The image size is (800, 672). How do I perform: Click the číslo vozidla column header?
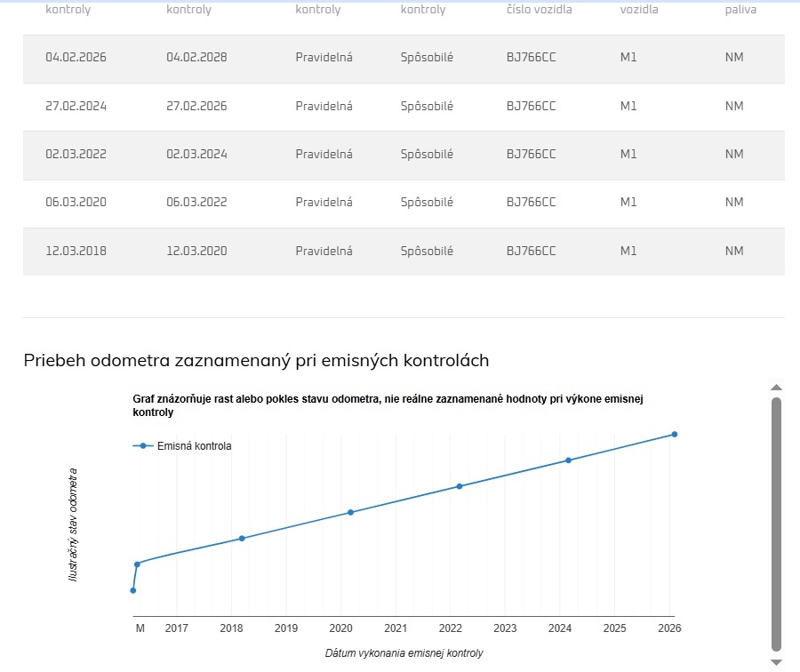(x=539, y=10)
